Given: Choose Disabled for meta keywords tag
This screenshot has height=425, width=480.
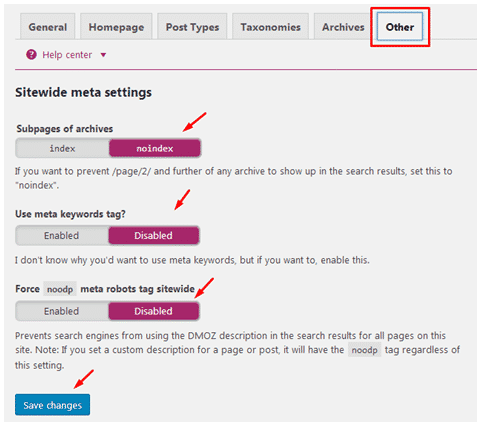Looking at the screenshot, I should pyautogui.click(x=154, y=235).
